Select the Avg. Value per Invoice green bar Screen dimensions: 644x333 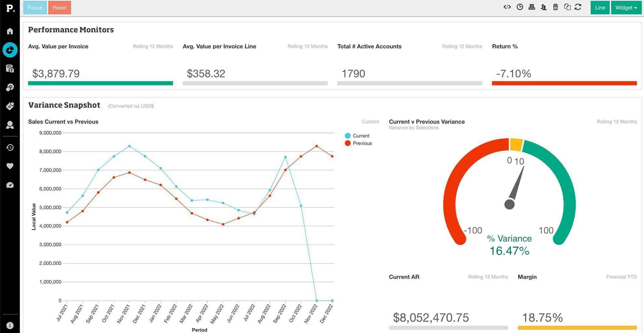pyautogui.click(x=101, y=83)
